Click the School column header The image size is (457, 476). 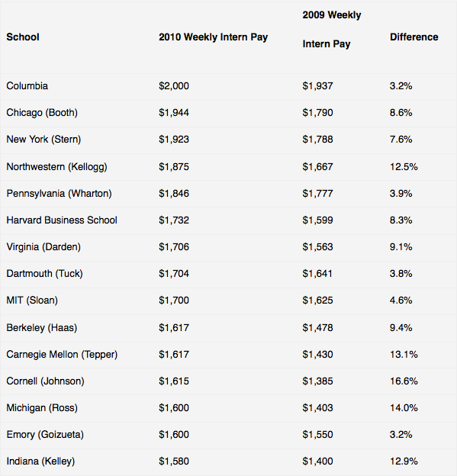tap(23, 37)
